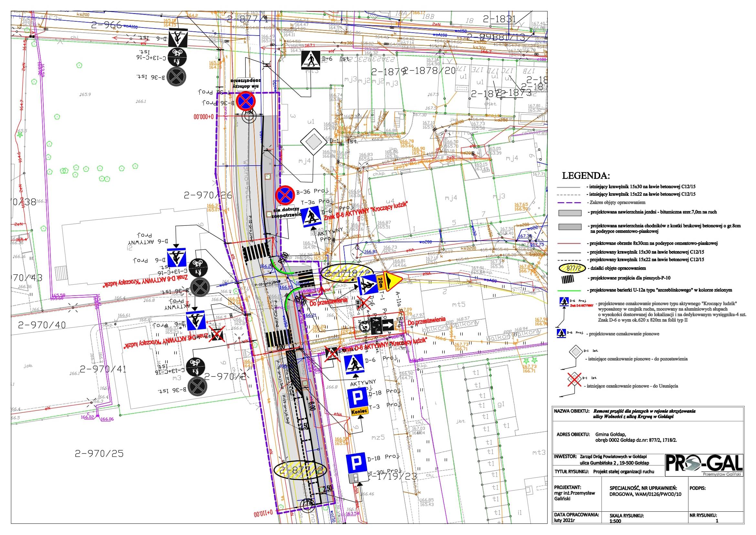Select the building label 'mz5'
Image resolution: width=756 pixels, height=535 pixels.
pos(378,438)
